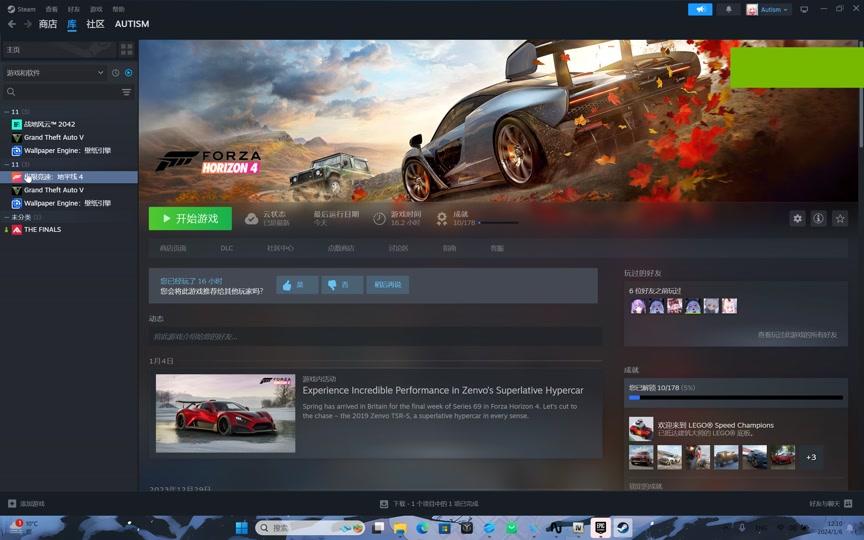Switch to Big Picture mode icon
864x540 pixels.
pos(804,9)
